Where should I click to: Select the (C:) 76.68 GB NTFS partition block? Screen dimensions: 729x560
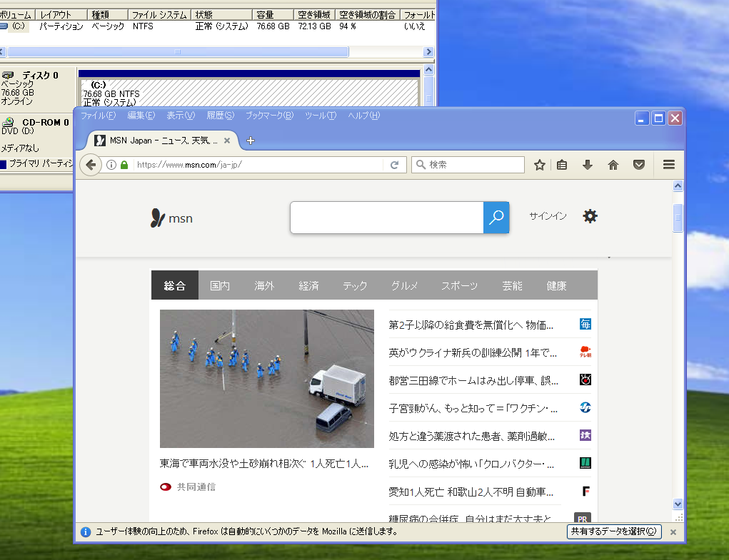click(x=250, y=93)
